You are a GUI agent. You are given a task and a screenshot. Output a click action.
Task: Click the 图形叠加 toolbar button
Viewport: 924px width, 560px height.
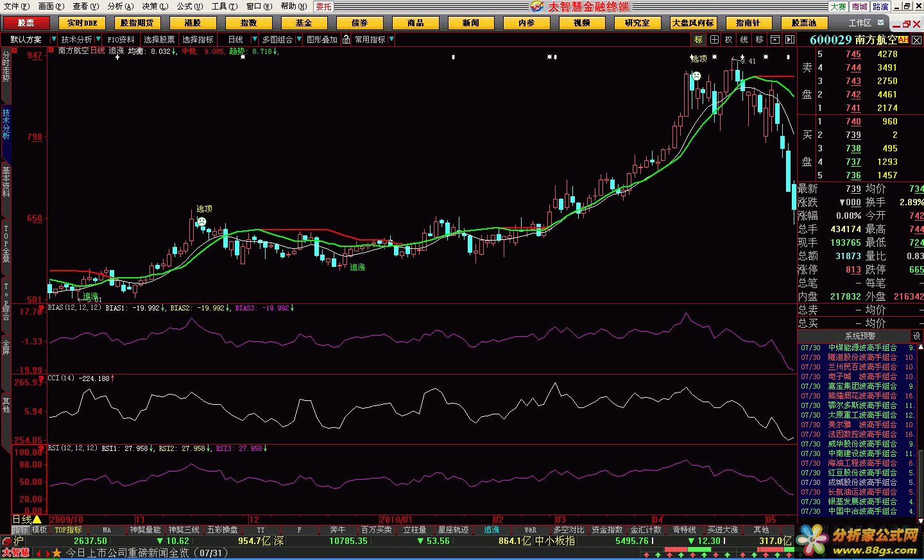coord(321,39)
